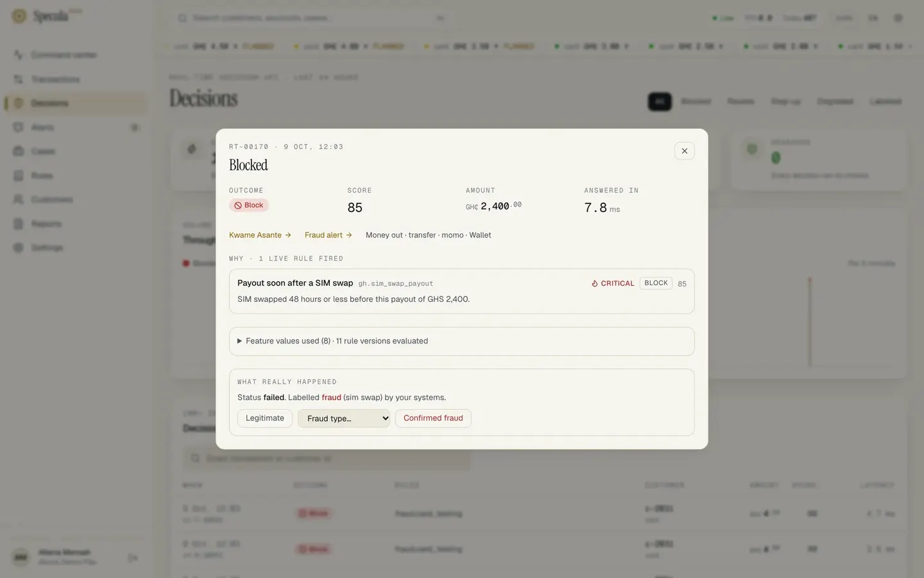Click the 'Blocked' dialog heading
This screenshot has width=924, height=578.
(x=248, y=165)
